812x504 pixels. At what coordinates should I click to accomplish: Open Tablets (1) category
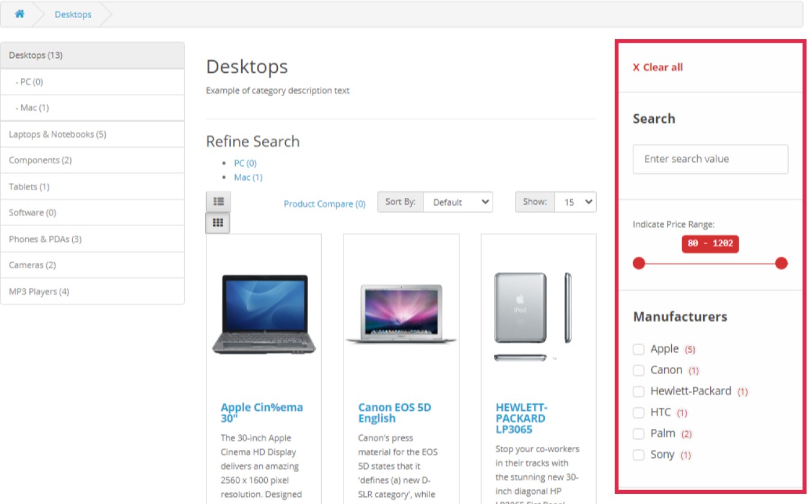pyautogui.click(x=93, y=186)
